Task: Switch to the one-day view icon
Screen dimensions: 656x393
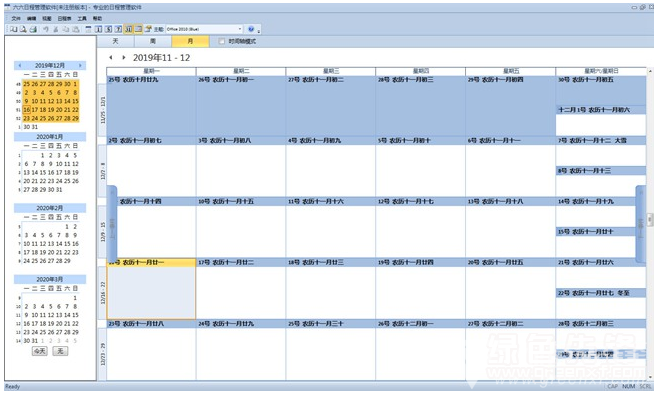Action: point(98,29)
